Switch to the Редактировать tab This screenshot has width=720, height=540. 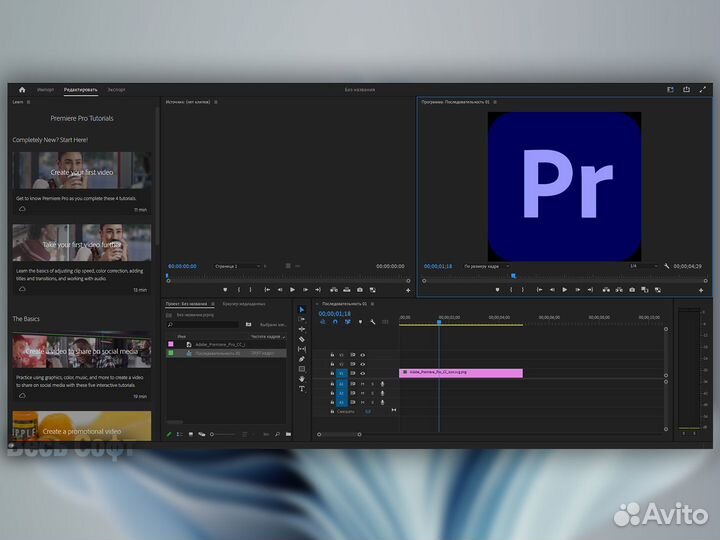pos(80,90)
